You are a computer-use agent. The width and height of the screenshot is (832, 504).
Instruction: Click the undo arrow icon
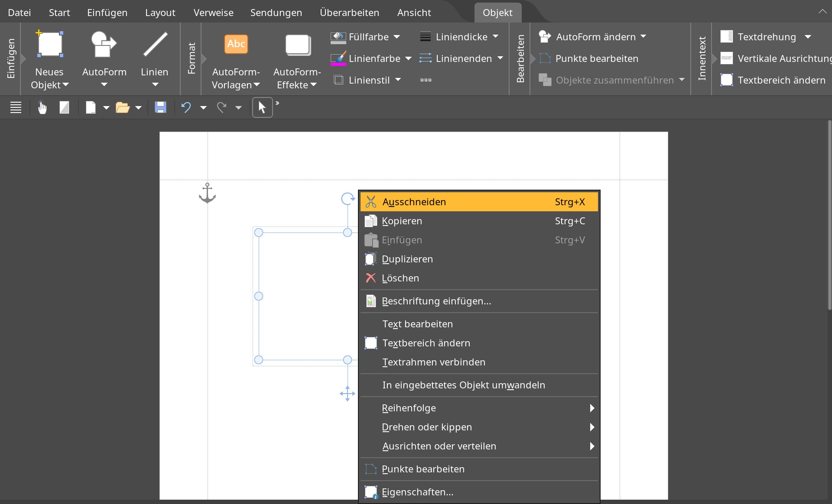186,107
